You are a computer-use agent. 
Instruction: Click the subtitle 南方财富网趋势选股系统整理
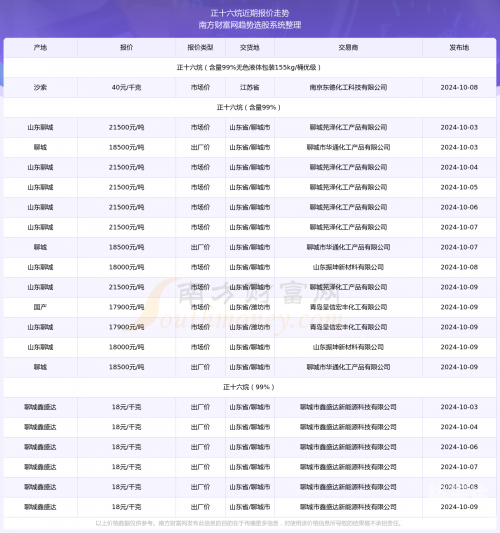[250, 25]
